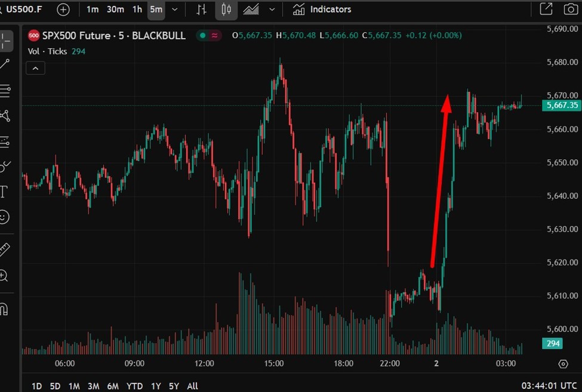The width and height of the screenshot is (582, 392).
Task: Click the 5,680.00 price axis label
Action: (x=562, y=62)
